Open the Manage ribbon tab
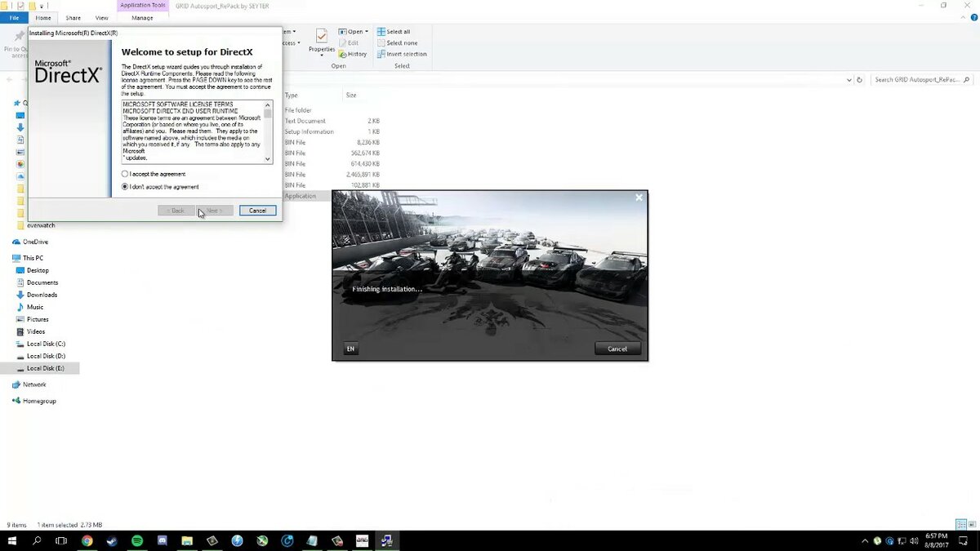Image resolution: width=980 pixels, height=551 pixels. point(142,17)
